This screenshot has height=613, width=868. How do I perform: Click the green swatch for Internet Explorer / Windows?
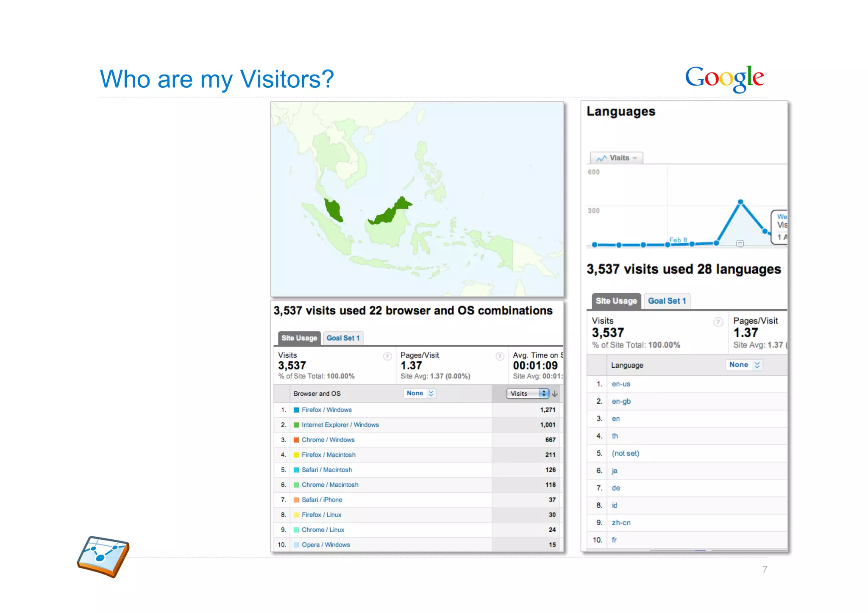[x=297, y=425]
